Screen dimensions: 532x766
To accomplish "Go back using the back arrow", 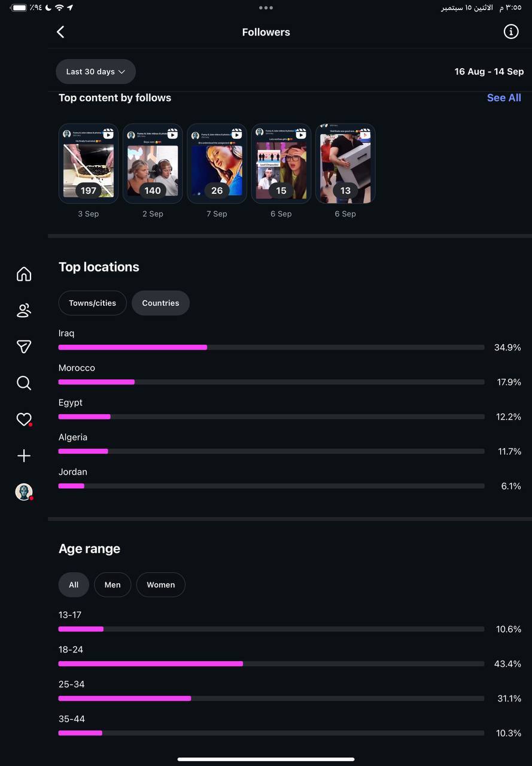I will 60,32.
